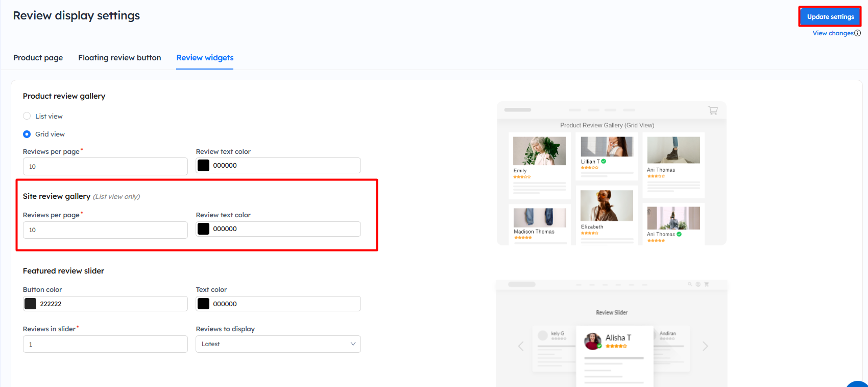Select the Review widgets tab

pos(205,58)
